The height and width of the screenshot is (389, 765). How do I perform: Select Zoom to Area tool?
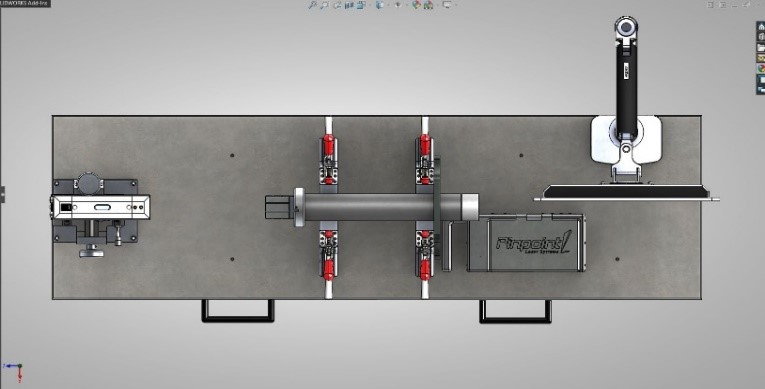click(324, 5)
